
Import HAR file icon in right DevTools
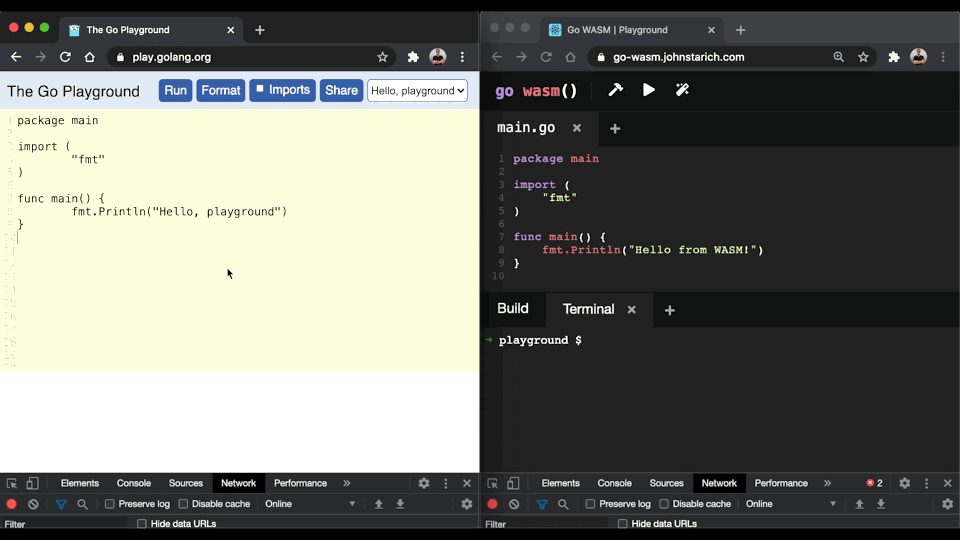[859, 504]
